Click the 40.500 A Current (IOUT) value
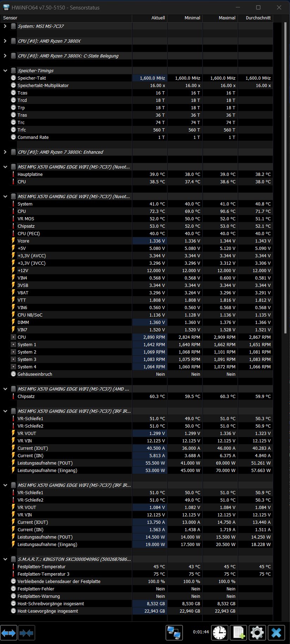 [x=156, y=448]
